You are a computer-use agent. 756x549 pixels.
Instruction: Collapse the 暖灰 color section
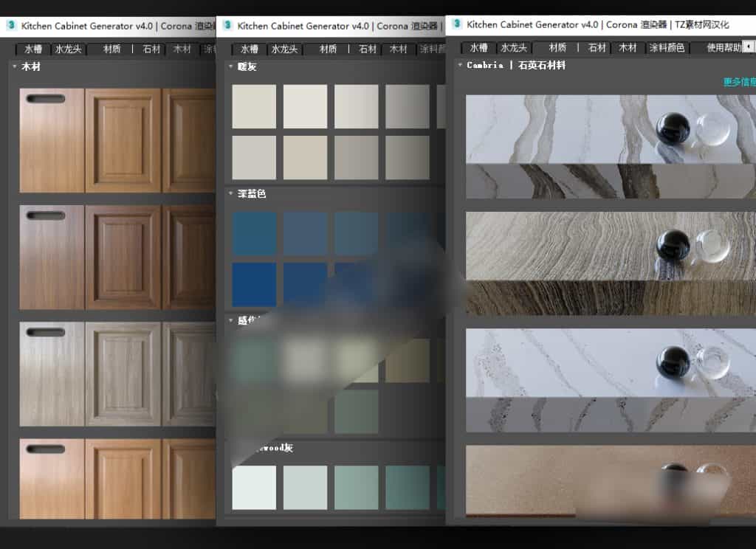(229, 66)
